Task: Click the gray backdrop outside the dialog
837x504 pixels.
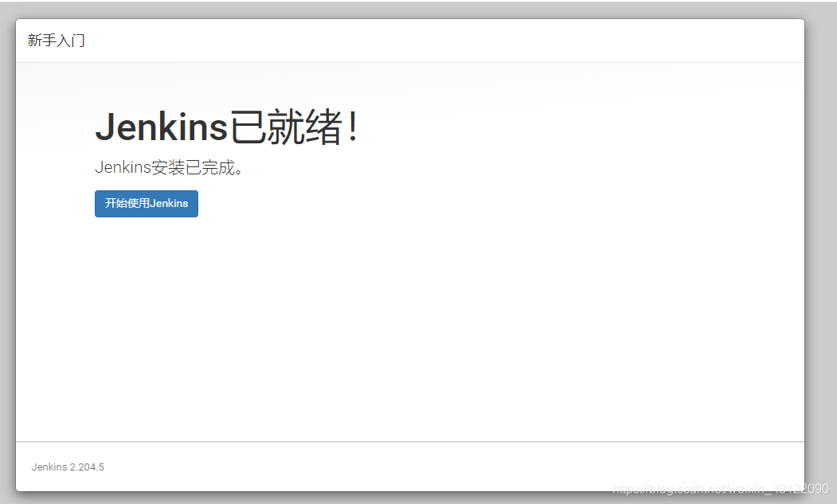Action: pos(820,251)
